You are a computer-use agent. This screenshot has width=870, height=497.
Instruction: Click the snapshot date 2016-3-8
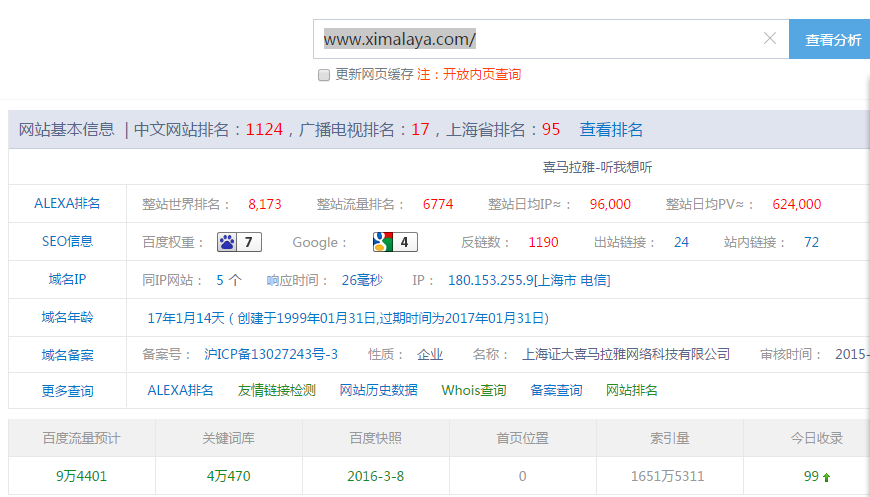(x=375, y=476)
